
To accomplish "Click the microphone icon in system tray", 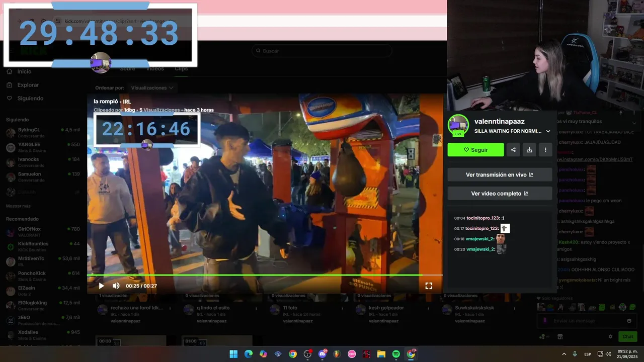I will pyautogui.click(x=575, y=354).
